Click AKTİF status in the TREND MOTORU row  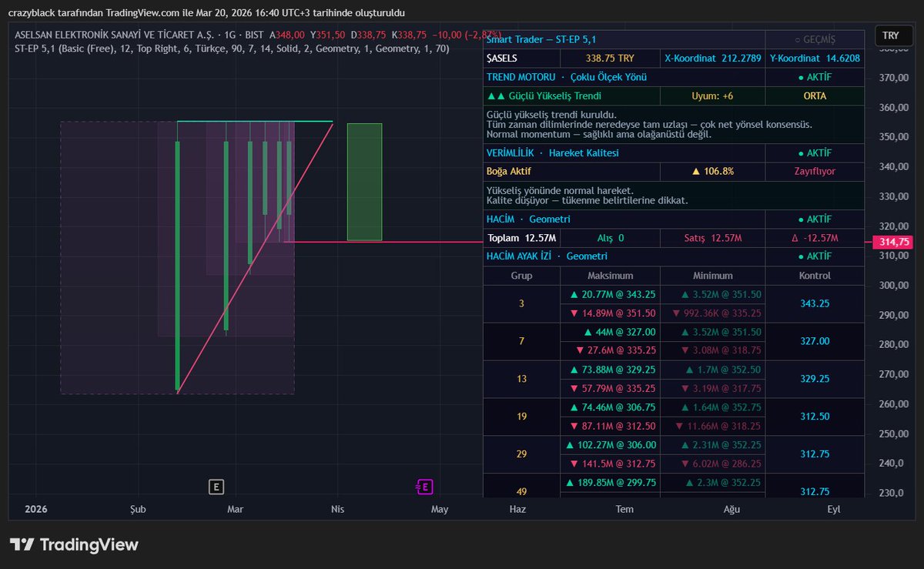coord(815,77)
